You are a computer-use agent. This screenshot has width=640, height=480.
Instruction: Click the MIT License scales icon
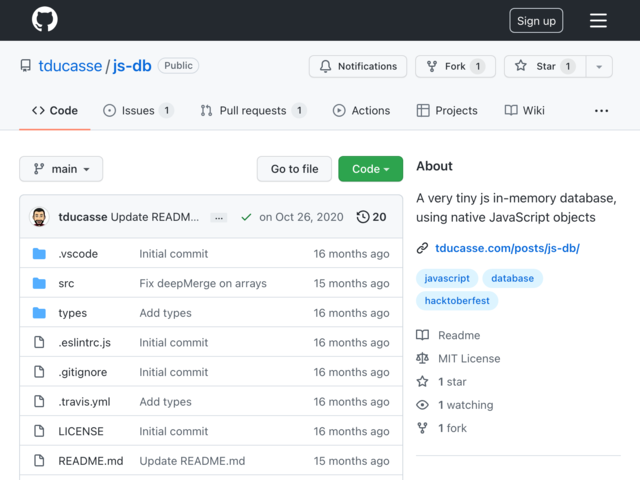tap(422, 358)
